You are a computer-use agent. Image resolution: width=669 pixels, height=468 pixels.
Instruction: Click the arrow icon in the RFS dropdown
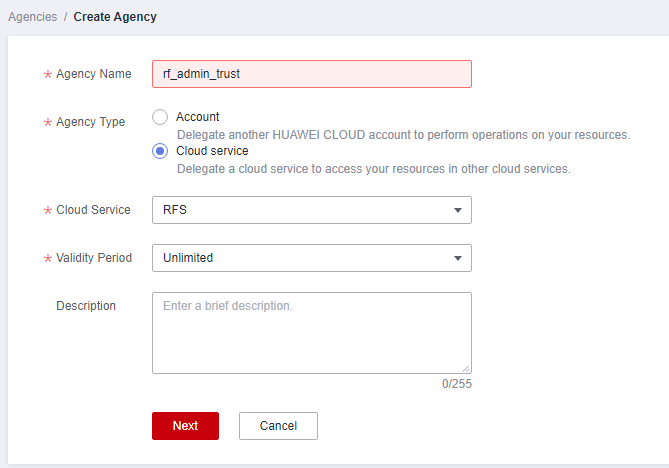tap(458, 210)
